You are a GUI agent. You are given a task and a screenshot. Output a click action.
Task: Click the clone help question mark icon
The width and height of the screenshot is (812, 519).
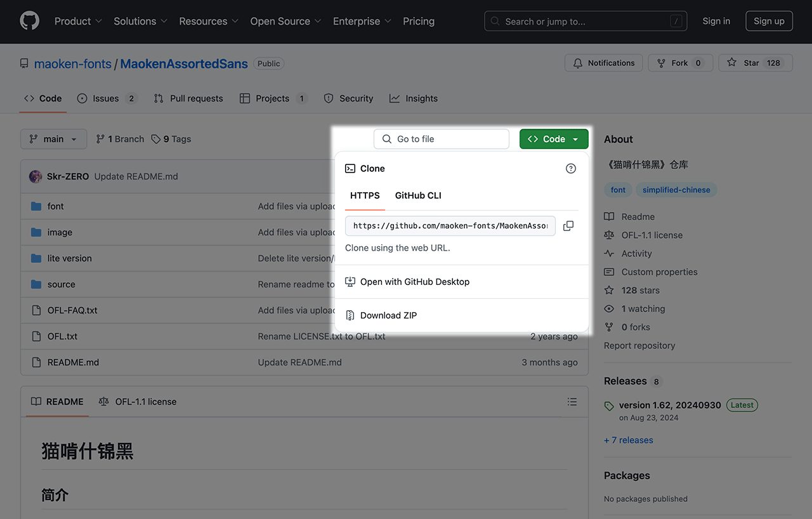click(x=571, y=168)
